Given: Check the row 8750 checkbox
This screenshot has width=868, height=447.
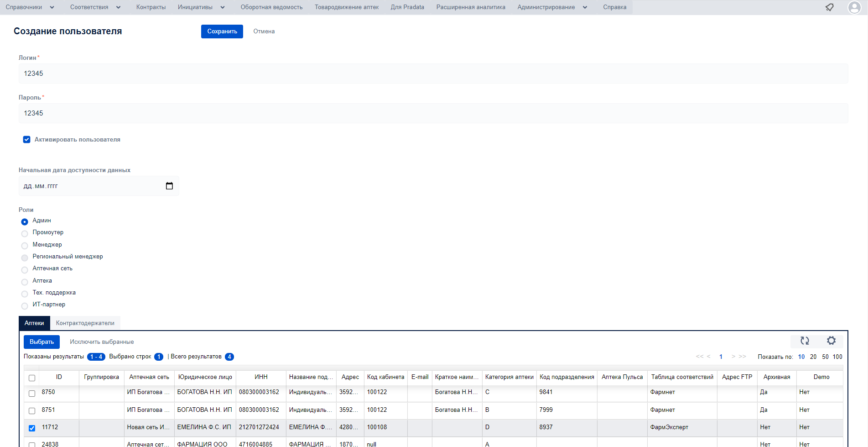Looking at the screenshot, I should 32,393.
